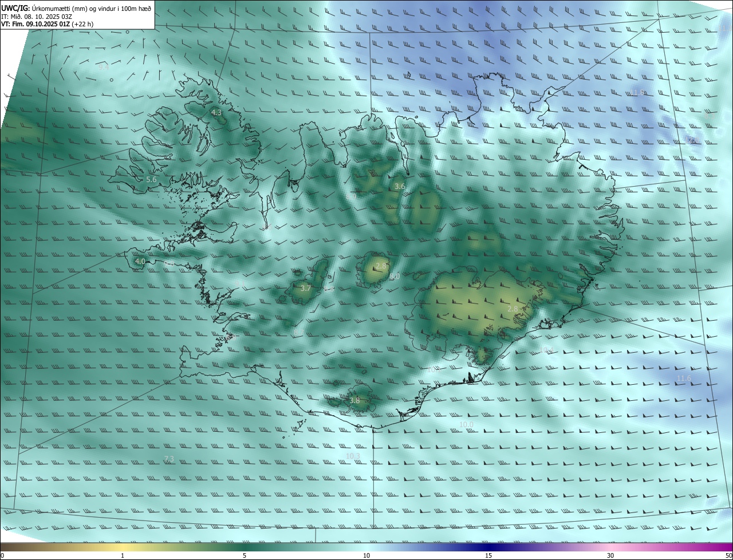This screenshot has width=733, height=560.
Task: Click the 5.6 value label on the map
Action: [x=151, y=180]
